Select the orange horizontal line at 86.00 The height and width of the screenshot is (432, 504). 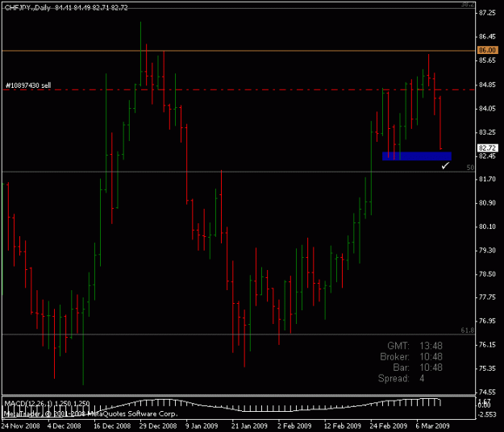239,51
